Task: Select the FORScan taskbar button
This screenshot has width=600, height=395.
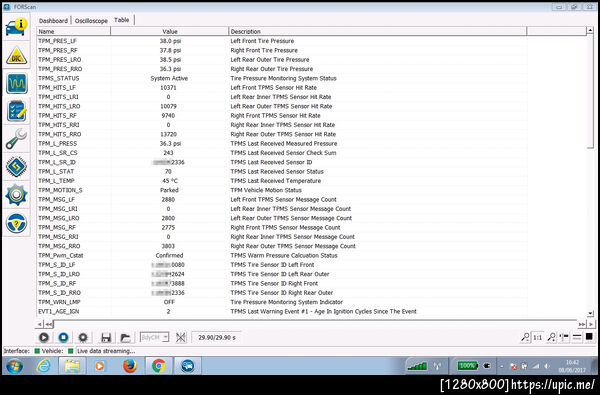Action: [x=188, y=366]
